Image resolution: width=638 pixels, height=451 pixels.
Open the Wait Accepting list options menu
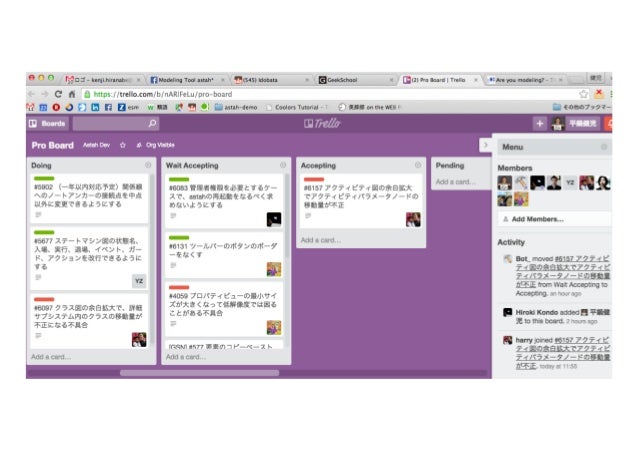coord(283,165)
